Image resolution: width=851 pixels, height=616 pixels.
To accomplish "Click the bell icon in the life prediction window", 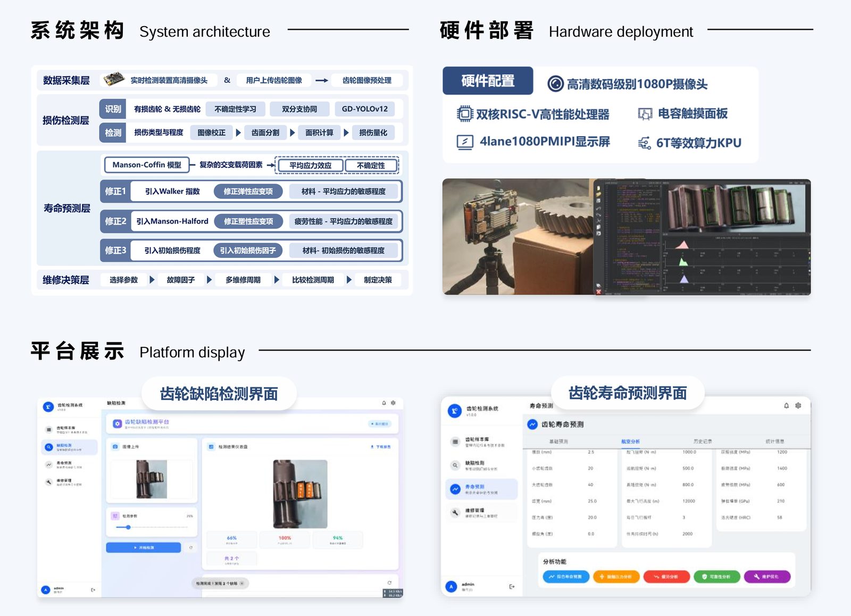I will [x=787, y=406].
